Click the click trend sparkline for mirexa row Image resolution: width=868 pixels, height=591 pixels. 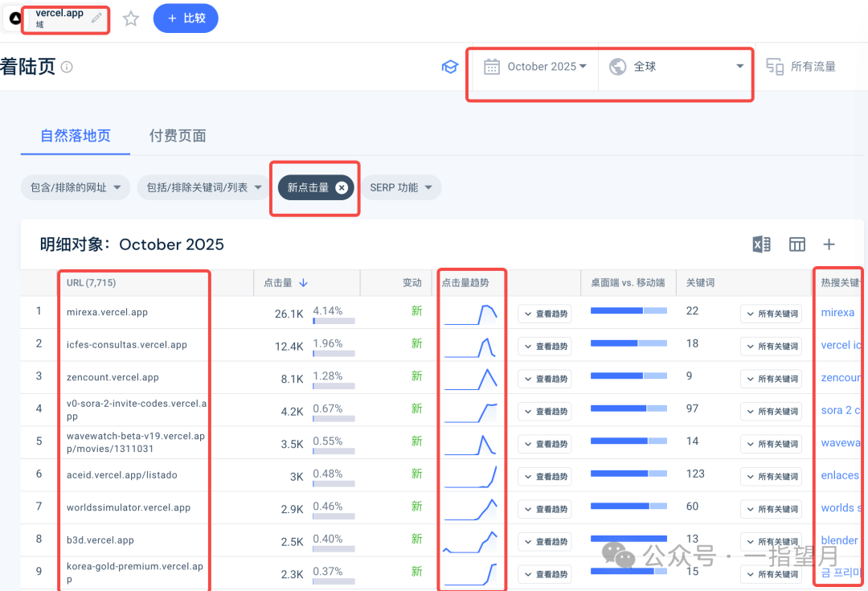(x=470, y=314)
